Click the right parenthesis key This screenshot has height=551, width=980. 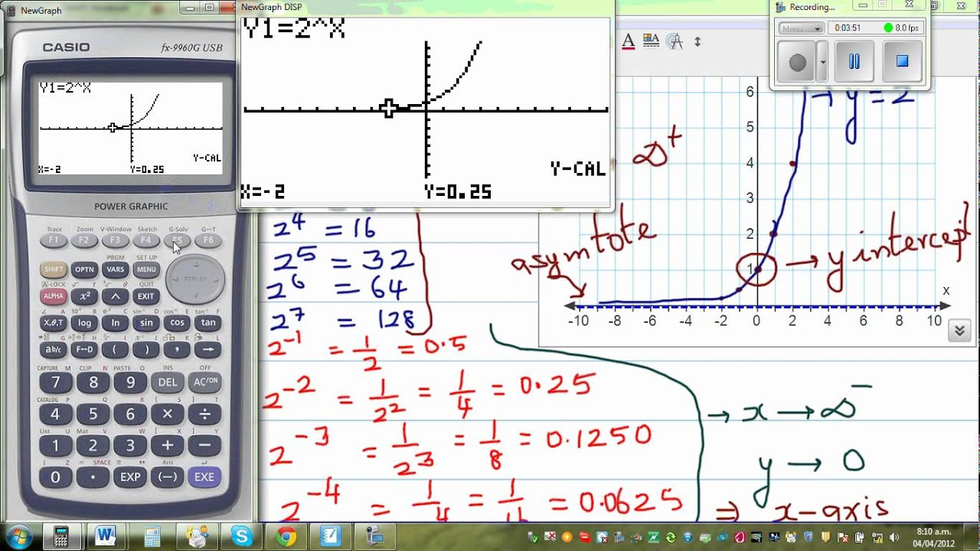[x=146, y=350]
